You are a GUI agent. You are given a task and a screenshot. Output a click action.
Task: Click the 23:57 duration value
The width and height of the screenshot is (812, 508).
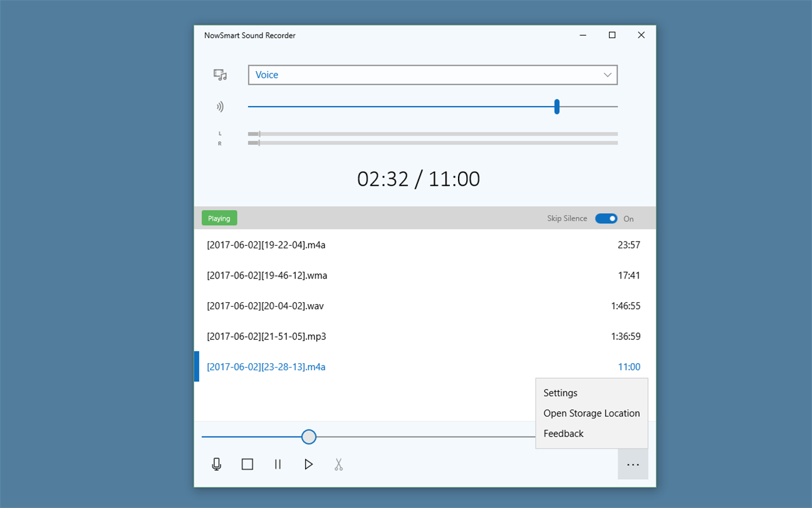point(629,245)
